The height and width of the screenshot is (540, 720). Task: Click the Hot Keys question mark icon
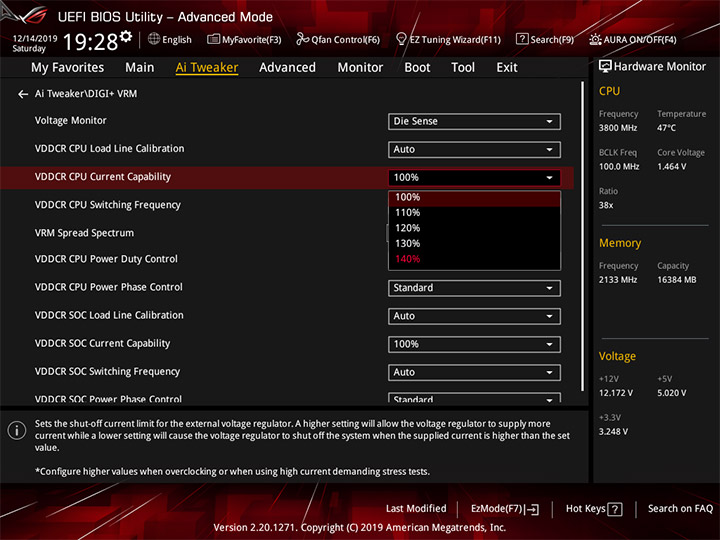pyautogui.click(x=615, y=509)
